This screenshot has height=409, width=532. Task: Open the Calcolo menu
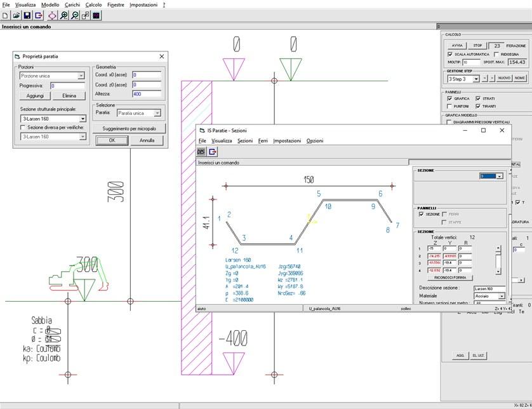coord(93,4)
